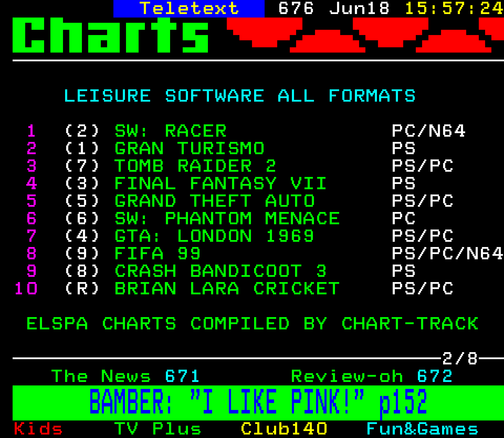Click the magenta rank 10 number
Viewport: 504px width, 438px height.
point(26,288)
